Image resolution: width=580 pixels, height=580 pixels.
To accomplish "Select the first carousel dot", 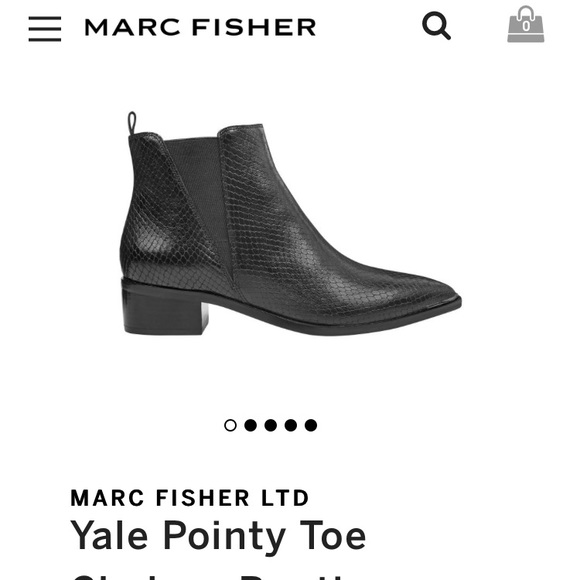I will point(230,425).
